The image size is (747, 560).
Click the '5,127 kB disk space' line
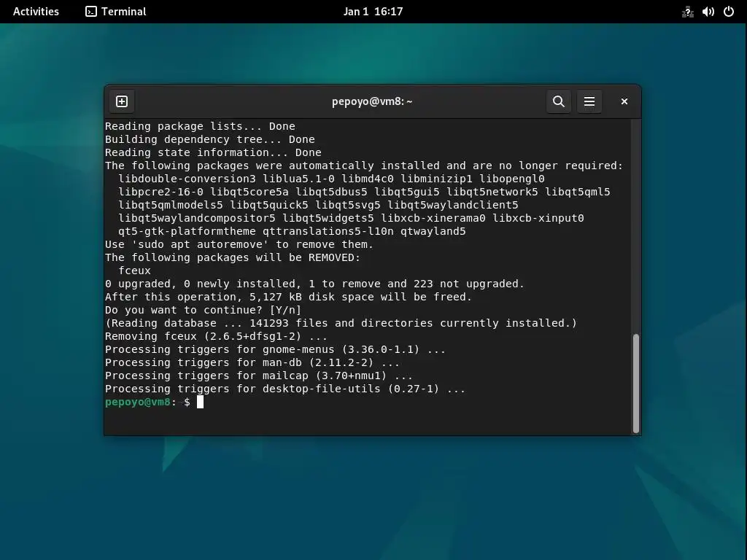[x=288, y=297]
